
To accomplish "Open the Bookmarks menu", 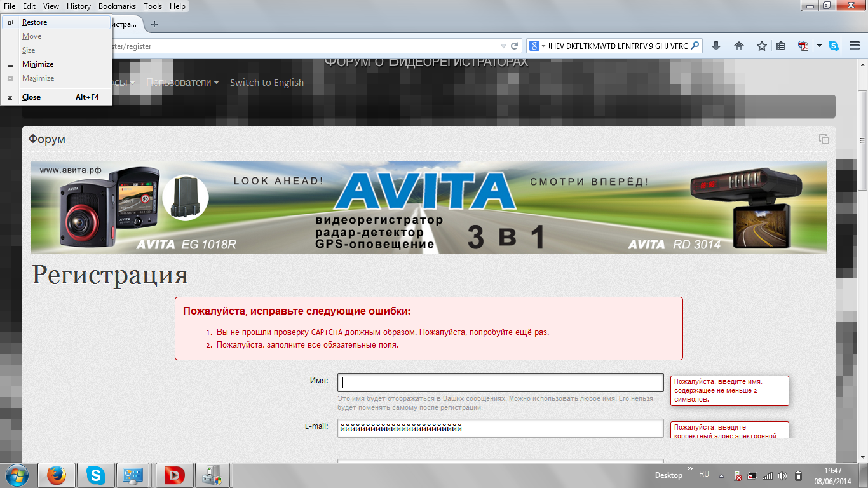I will 117,6.
